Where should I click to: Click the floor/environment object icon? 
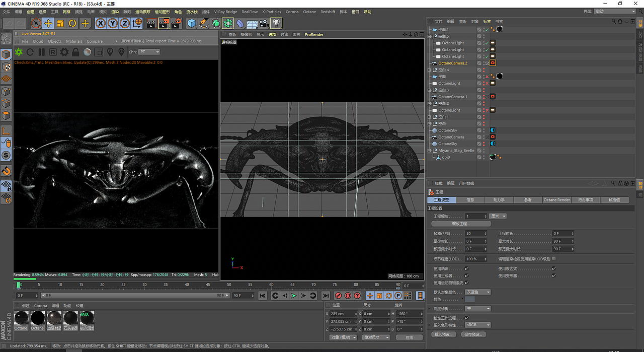point(252,23)
